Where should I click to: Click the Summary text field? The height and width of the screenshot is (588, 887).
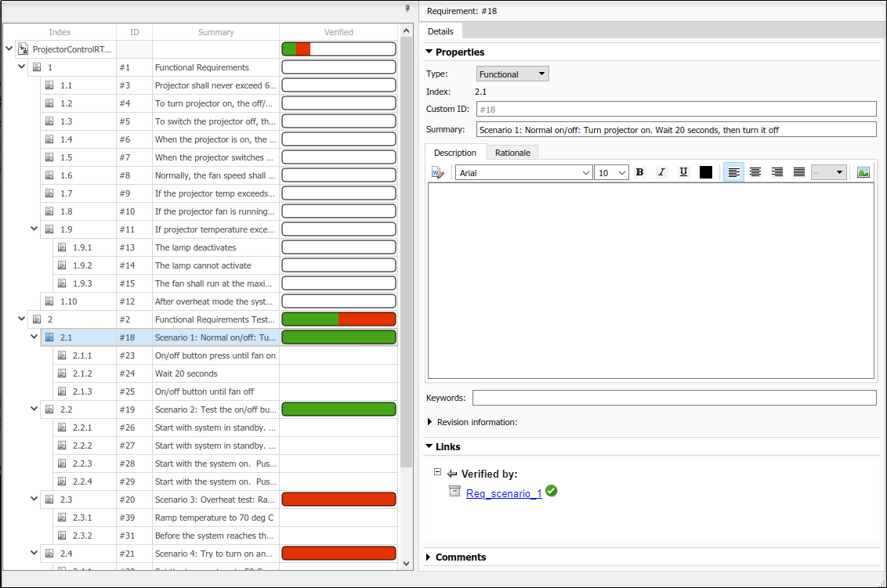[x=676, y=129]
